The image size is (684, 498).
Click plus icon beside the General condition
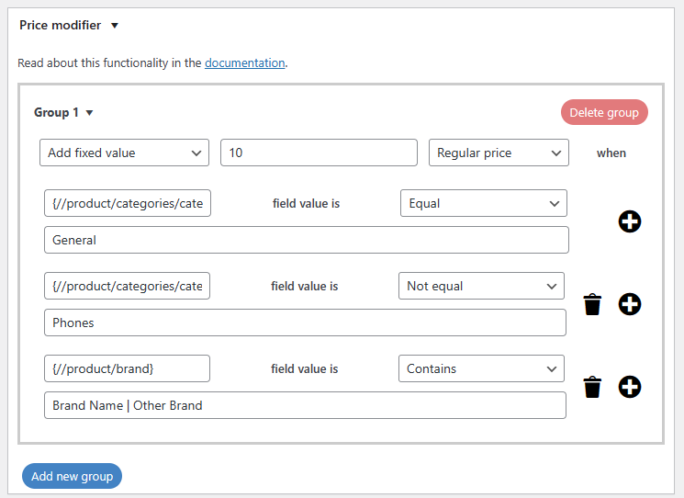click(x=629, y=222)
